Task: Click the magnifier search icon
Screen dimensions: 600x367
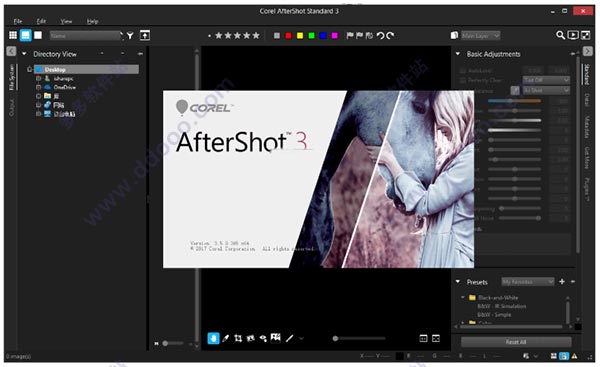Action: coord(560,35)
